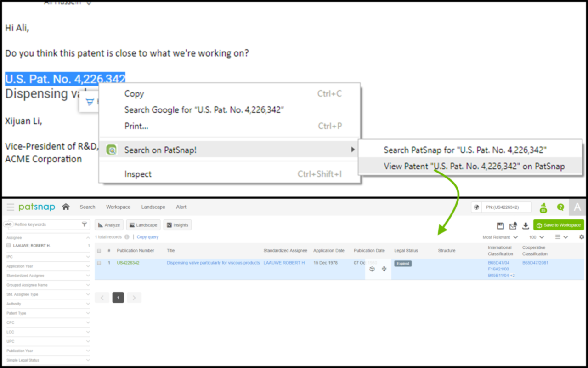The image size is (588, 368).
Task: Open the green points badge showing 85
Action: pos(543,207)
